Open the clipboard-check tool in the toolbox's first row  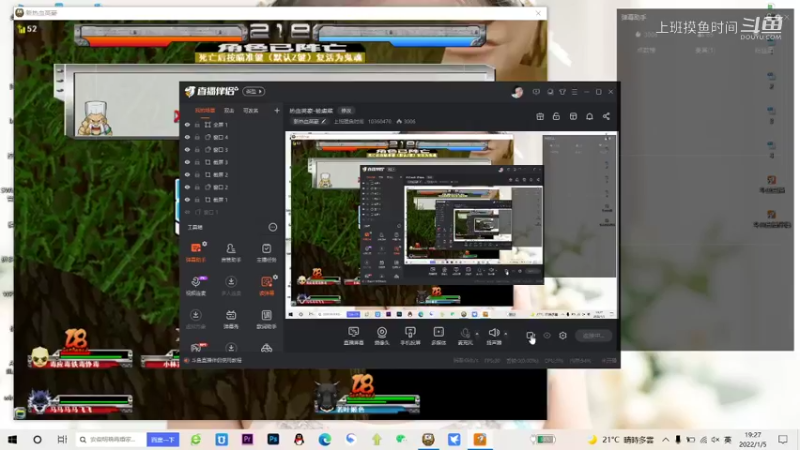click(x=266, y=252)
